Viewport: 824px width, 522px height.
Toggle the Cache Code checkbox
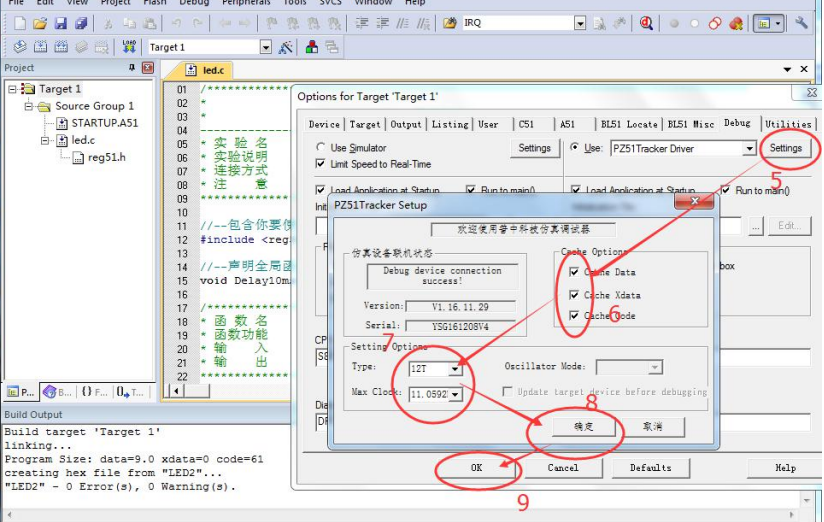(574, 315)
